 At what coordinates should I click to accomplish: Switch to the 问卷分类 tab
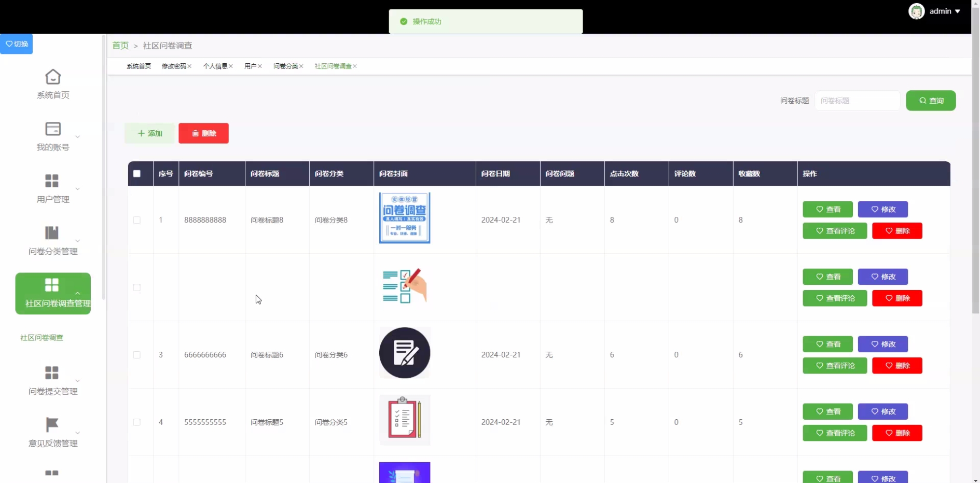click(x=286, y=66)
